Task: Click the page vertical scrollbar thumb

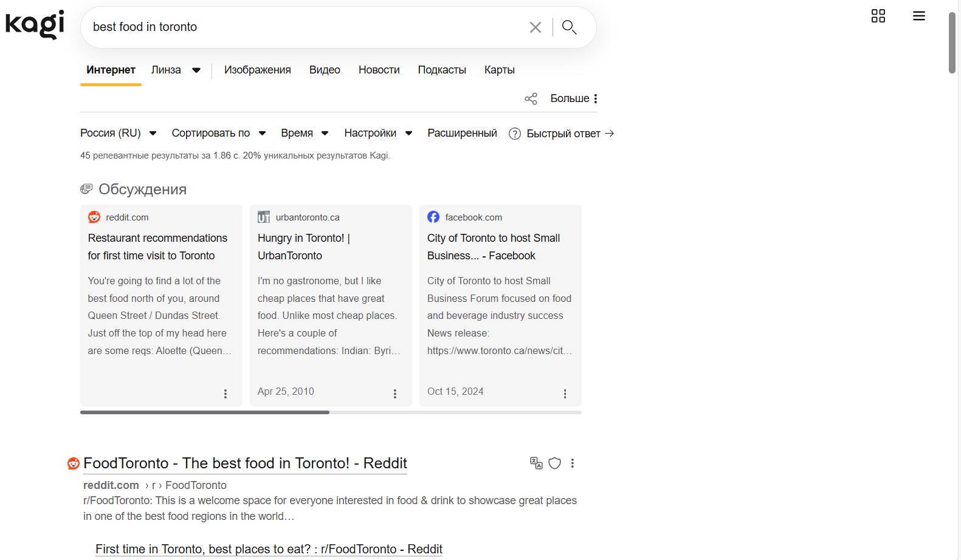Action: (952, 43)
